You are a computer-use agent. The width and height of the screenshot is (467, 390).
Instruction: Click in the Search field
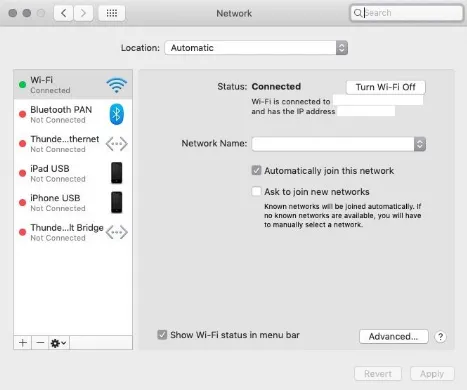(x=407, y=13)
